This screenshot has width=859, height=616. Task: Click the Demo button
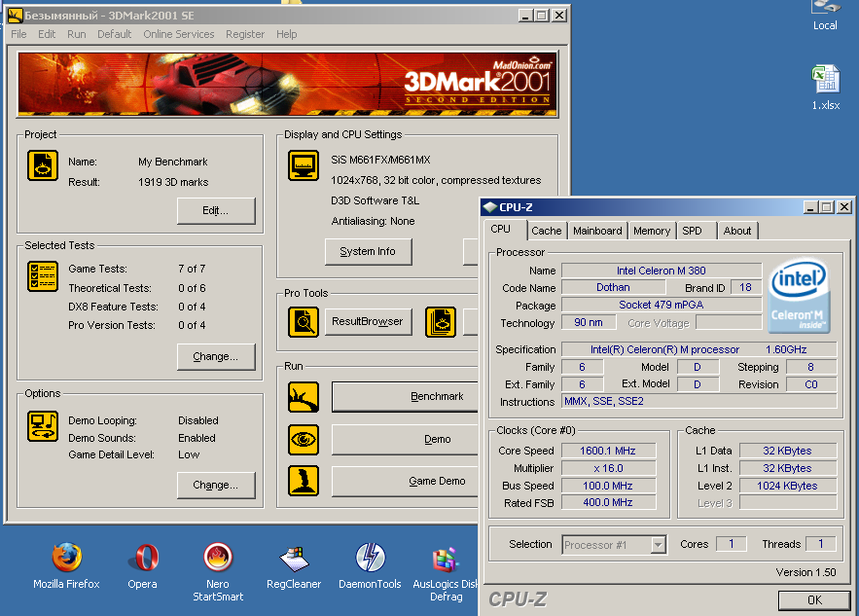pos(406,440)
